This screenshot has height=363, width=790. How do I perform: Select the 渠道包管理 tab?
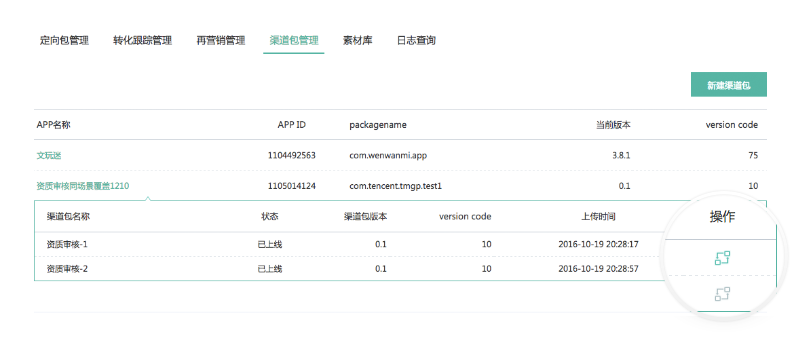click(294, 41)
